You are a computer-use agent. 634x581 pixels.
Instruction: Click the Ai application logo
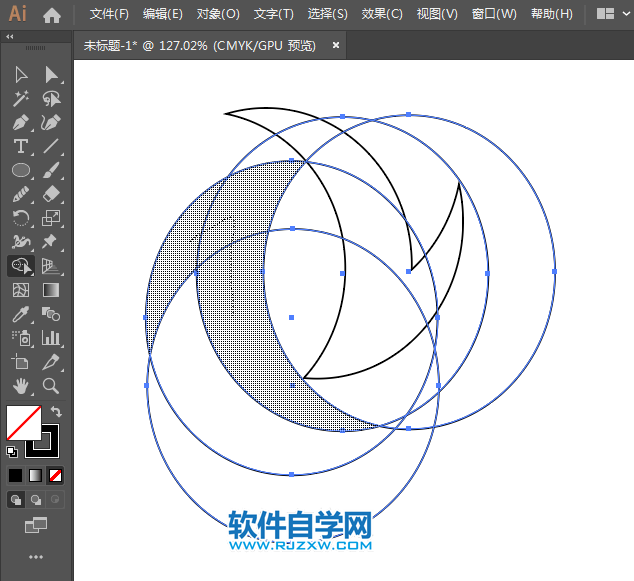click(x=18, y=13)
